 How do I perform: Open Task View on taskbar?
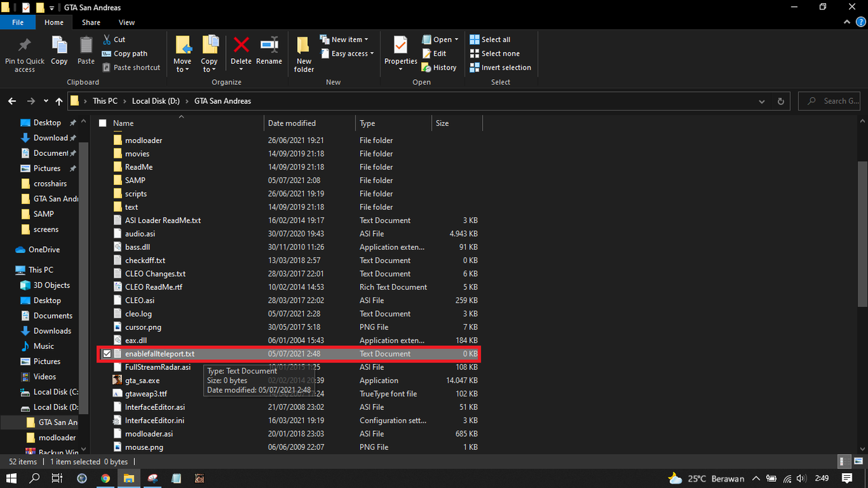coord(58,478)
